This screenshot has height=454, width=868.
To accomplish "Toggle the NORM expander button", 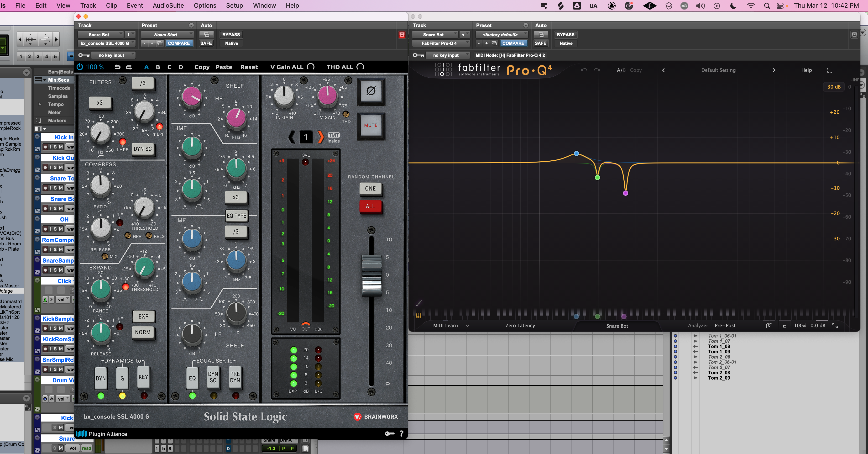I will click(x=143, y=332).
